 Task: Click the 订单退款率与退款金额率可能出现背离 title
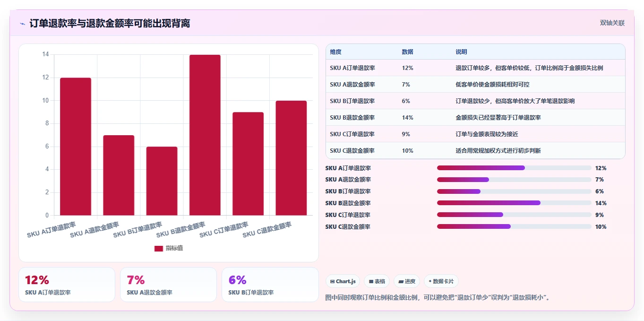(110, 23)
